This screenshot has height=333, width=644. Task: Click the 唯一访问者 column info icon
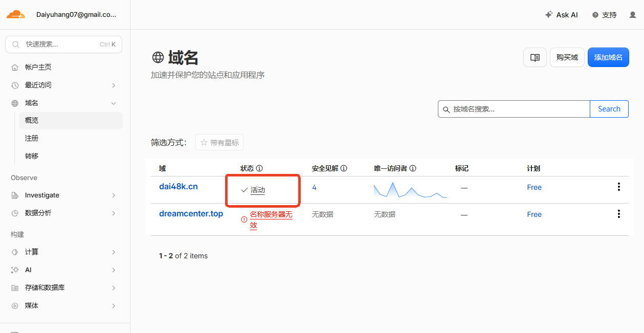click(413, 168)
